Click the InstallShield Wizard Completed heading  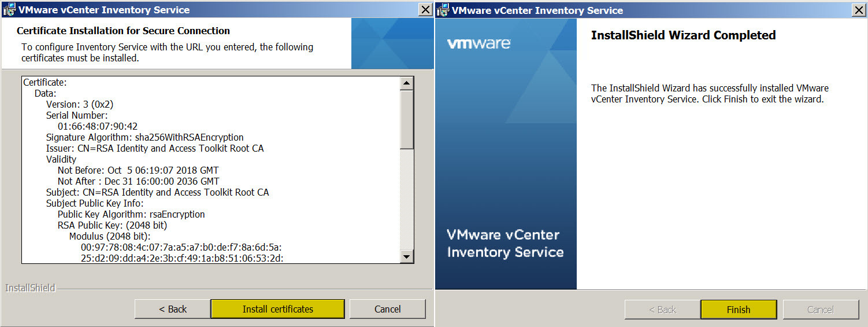pos(683,35)
